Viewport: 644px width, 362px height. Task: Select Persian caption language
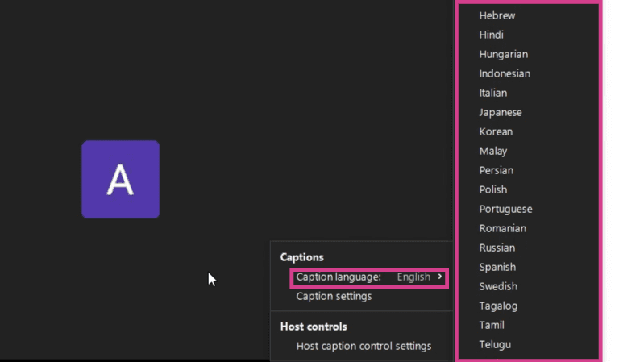497,170
